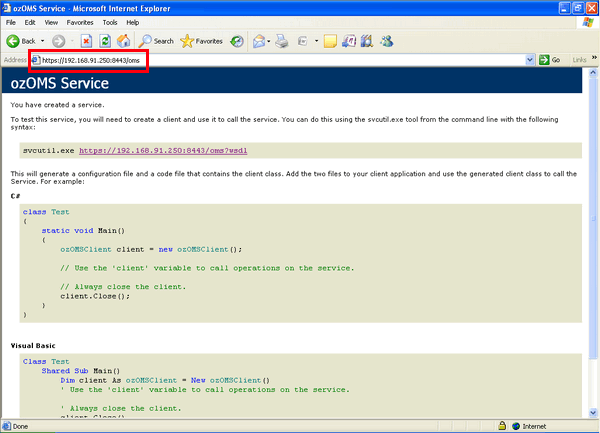Open the oms?wsdl service link

[x=163, y=151]
